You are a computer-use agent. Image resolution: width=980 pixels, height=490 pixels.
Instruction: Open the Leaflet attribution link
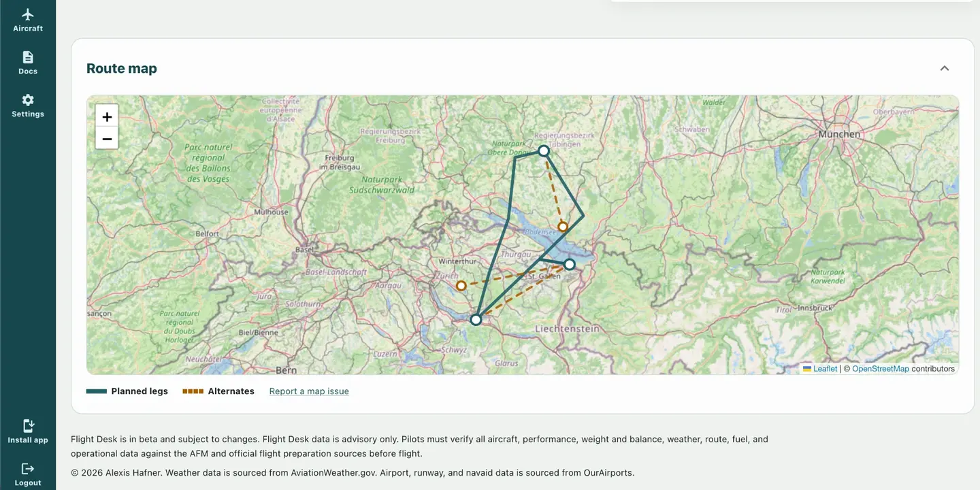pos(825,369)
